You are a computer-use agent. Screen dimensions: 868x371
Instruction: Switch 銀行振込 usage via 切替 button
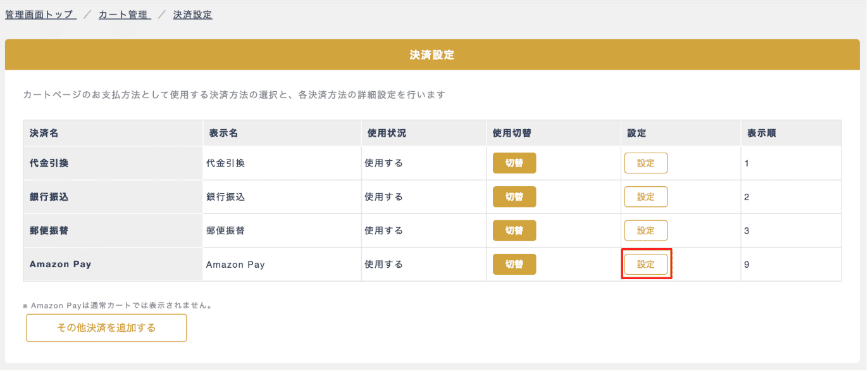click(x=514, y=197)
